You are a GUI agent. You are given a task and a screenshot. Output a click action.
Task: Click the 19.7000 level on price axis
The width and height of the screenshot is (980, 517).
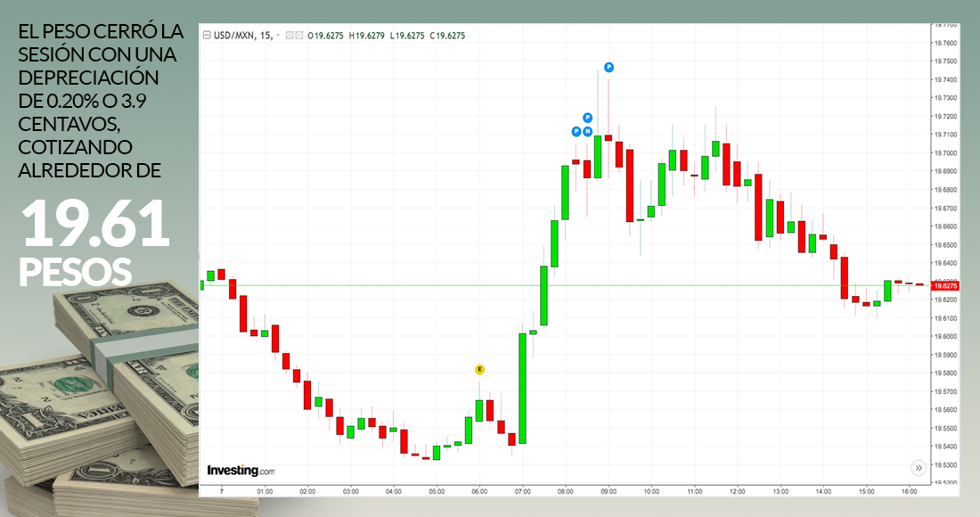(x=944, y=152)
